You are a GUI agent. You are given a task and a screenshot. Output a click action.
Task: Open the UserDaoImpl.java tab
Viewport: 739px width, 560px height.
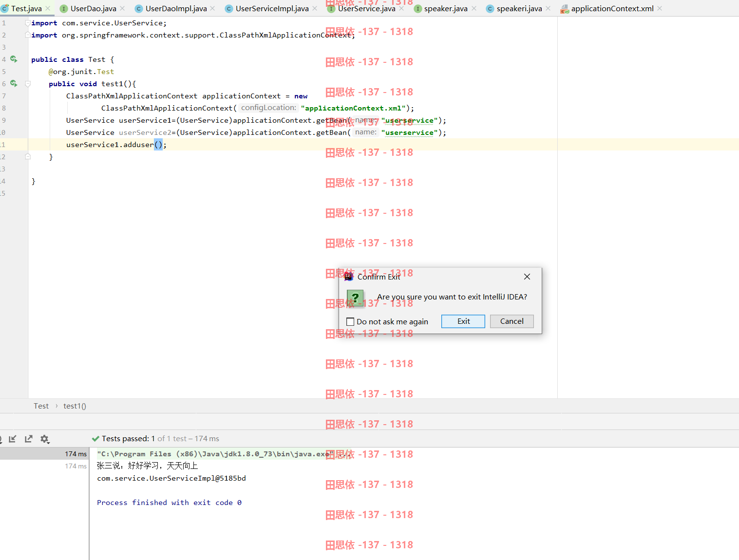pos(176,8)
